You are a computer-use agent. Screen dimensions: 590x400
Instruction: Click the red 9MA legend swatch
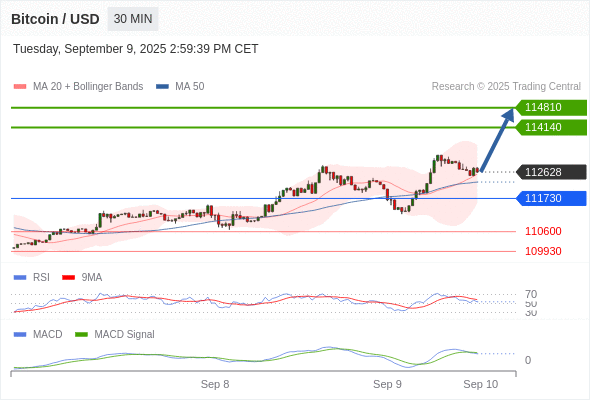[x=68, y=278]
